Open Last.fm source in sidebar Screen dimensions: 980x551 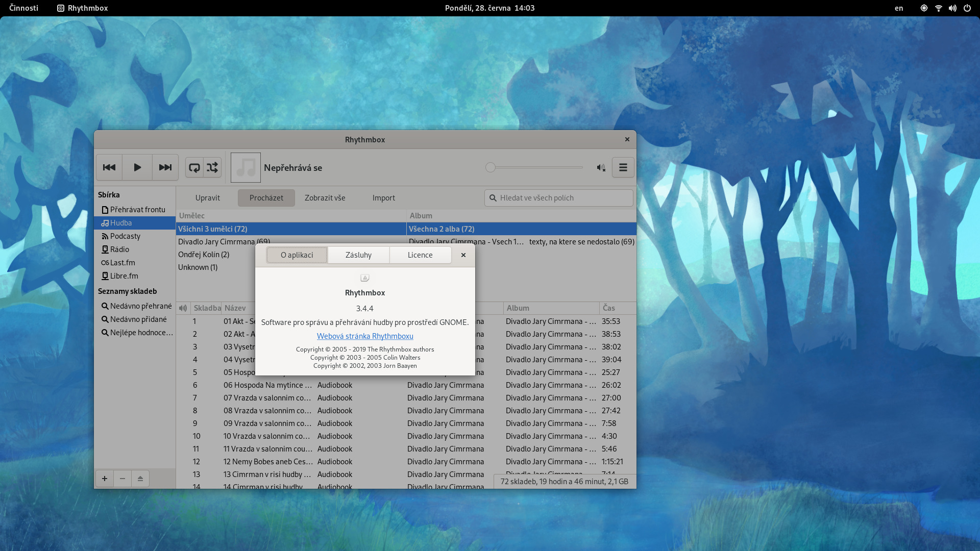coord(122,263)
